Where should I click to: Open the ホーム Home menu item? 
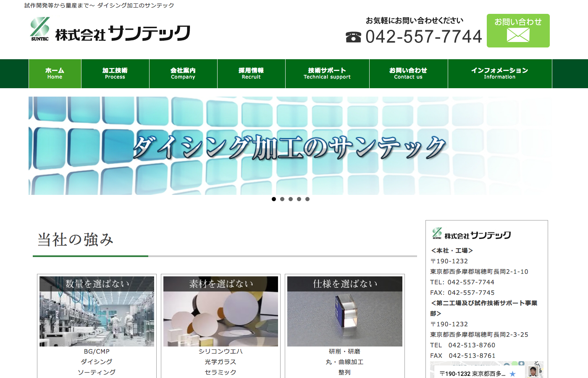(x=55, y=73)
